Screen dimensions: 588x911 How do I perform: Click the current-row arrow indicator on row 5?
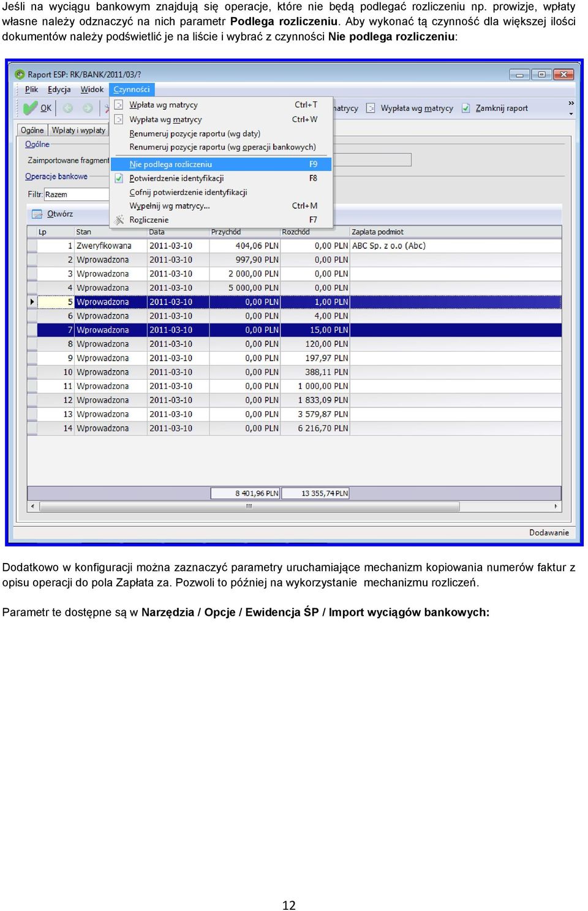(x=32, y=302)
